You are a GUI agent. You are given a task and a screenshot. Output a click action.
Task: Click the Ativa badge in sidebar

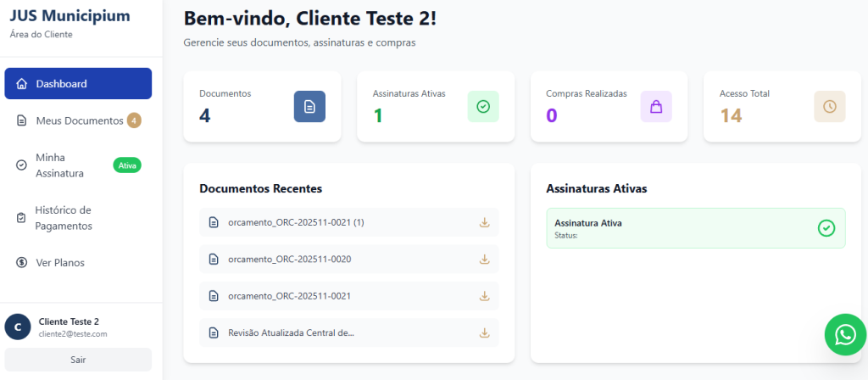pos(127,165)
